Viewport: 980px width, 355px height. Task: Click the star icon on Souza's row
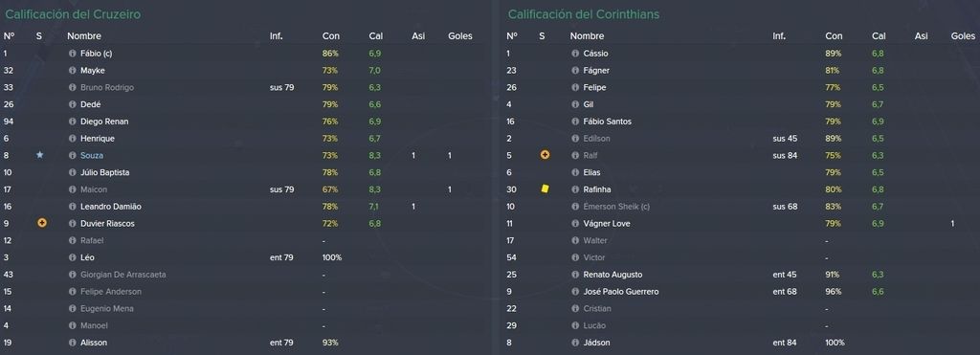[x=40, y=154]
